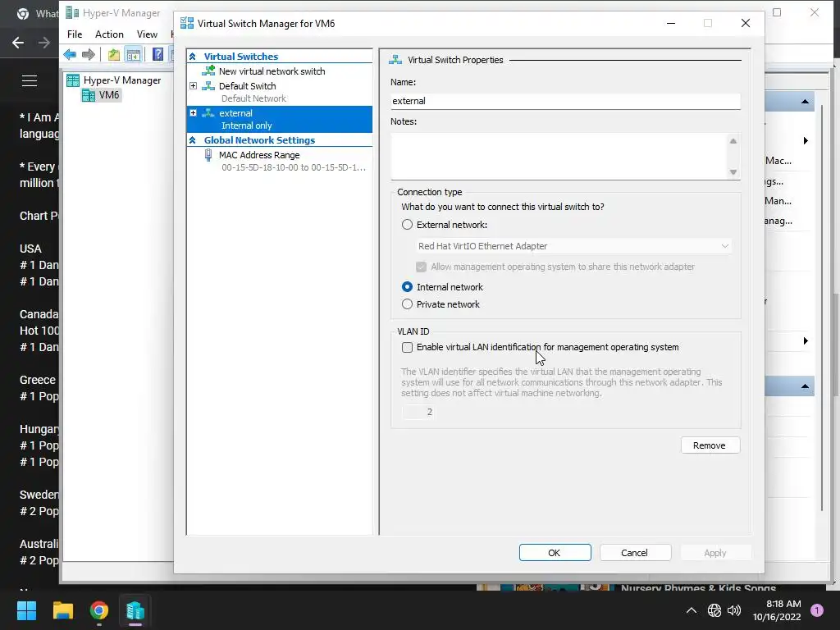Select the Private network radio button
840x630 pixels.
click(x=407, y=304)
